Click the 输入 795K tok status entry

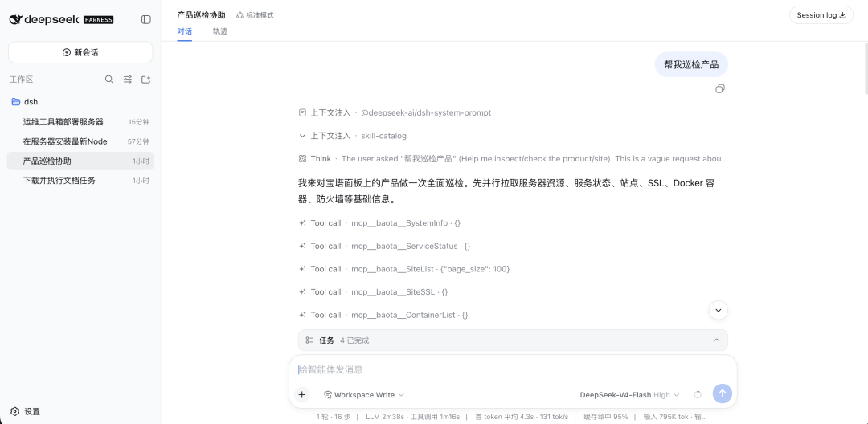tap(665, 417)
